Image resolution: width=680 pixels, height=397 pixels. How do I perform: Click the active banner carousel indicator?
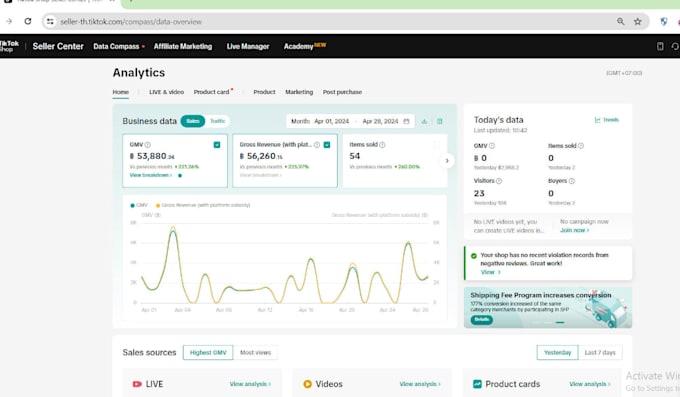560,322
